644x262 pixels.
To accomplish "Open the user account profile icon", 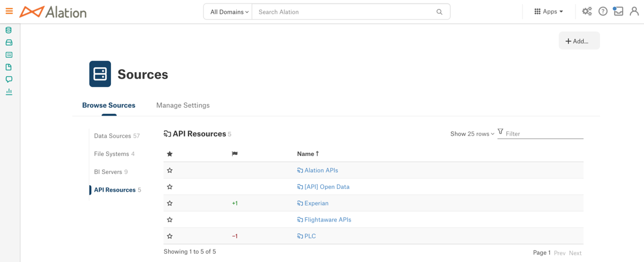I will point(634,11).
